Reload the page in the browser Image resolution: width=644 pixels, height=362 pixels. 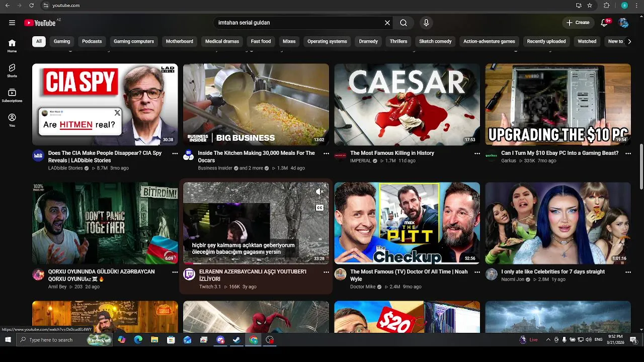tap(31, 5)
